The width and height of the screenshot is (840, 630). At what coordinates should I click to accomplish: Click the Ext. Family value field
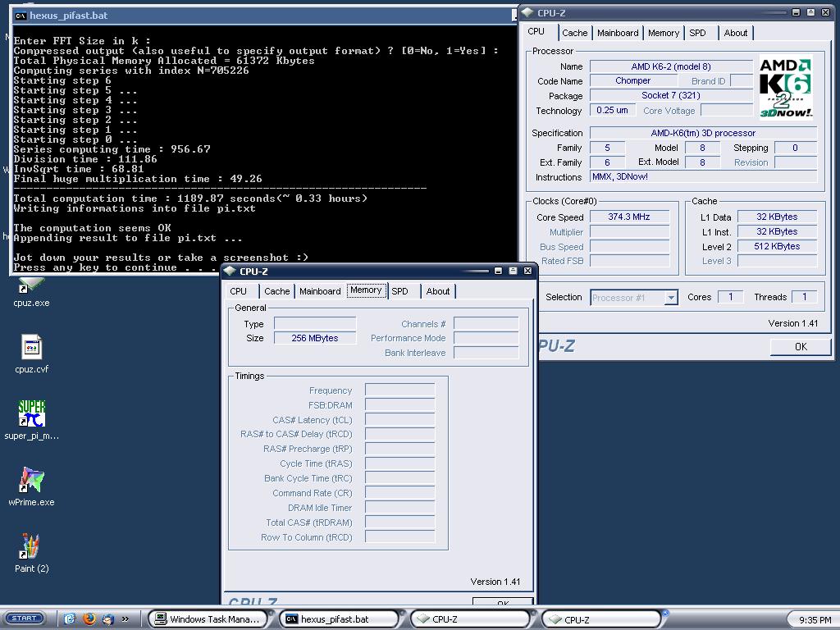(x=607, y=162)
